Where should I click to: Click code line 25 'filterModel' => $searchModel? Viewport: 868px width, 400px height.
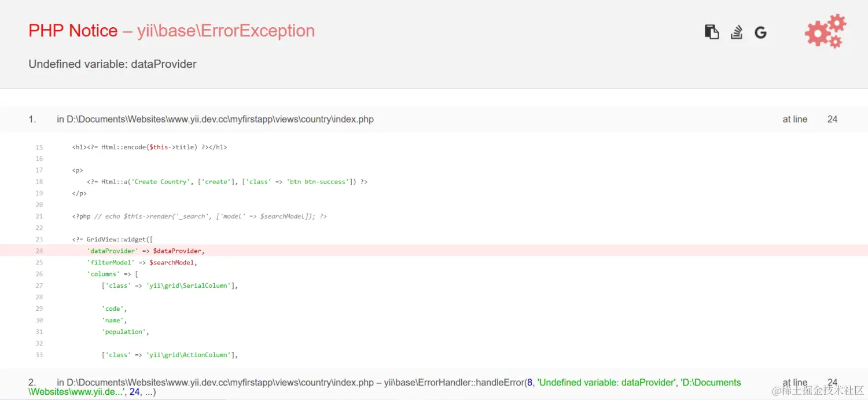pyautogui.click(x=142, y=262)
